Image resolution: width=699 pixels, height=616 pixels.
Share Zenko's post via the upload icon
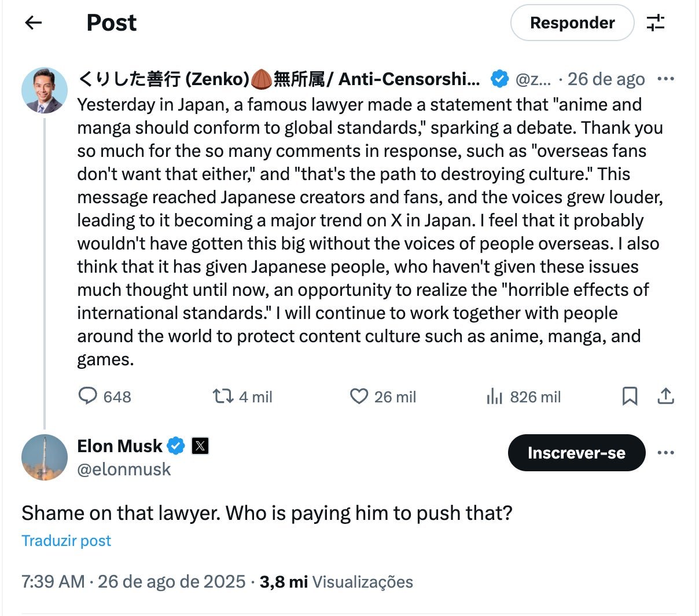coord(665,396)
